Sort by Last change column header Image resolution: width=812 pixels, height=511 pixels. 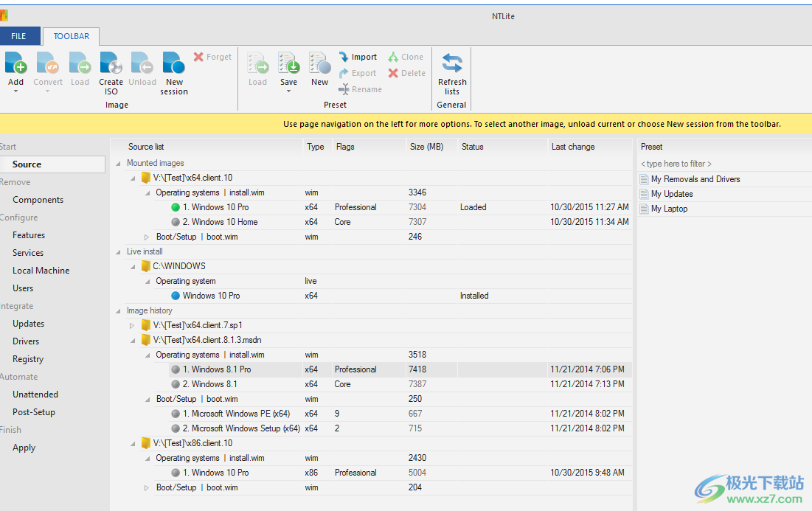(589, 147)
